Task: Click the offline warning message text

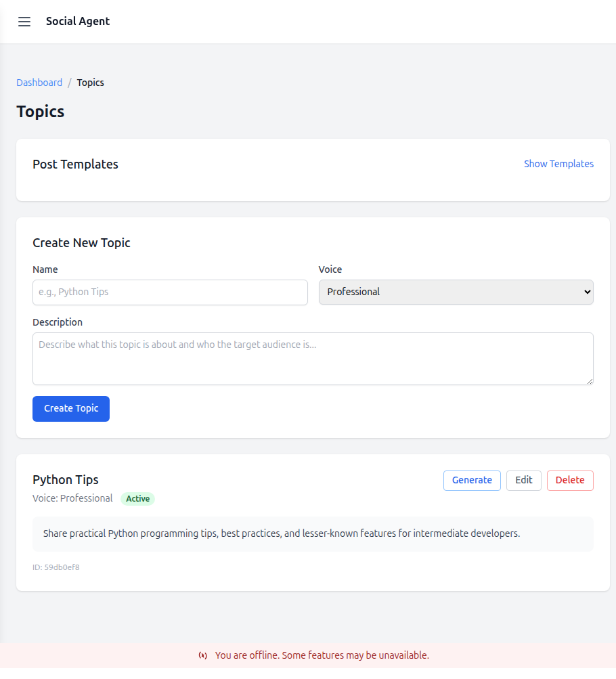Action: pyautogui.click(x=322, y=655)
